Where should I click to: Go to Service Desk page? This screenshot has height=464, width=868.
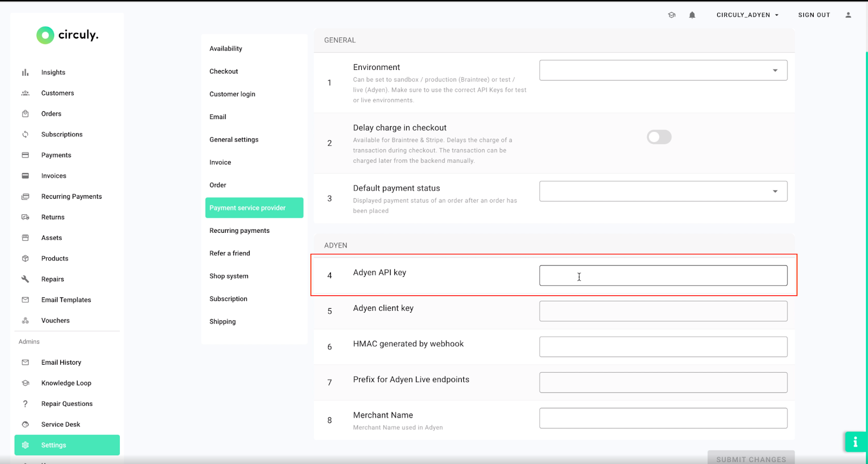[x=61, y=424]
